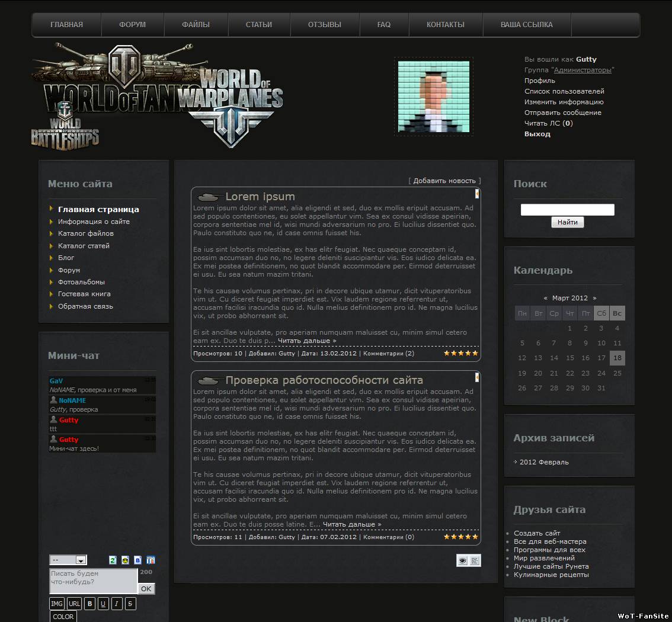Go to next month in calendar
This screenshot has height=622, width=672.
pyautogui.click(x=594, y=298)
